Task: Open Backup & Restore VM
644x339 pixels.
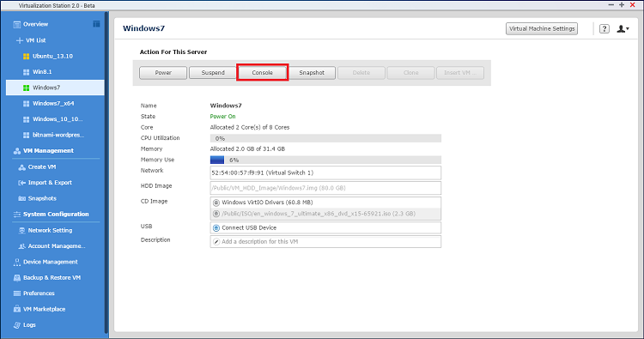Action: click(x=52, y=277)
